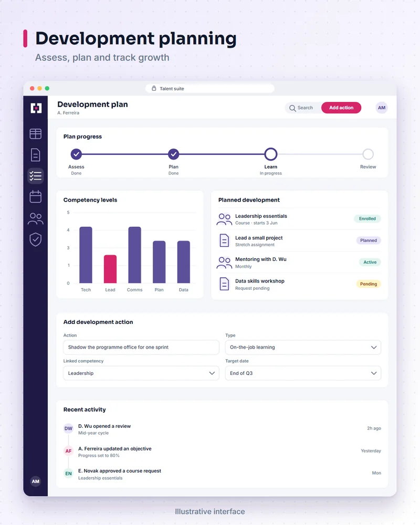The image size is (420, 525).
Task: Open the Type dropdown On-the-job learning
Action: tap(303, 347)
